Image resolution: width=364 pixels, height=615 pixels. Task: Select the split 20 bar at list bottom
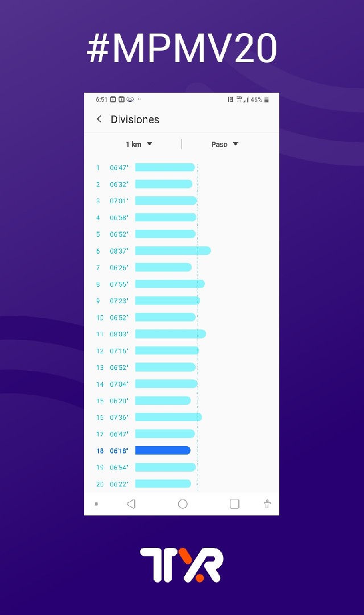pos(163,484)
